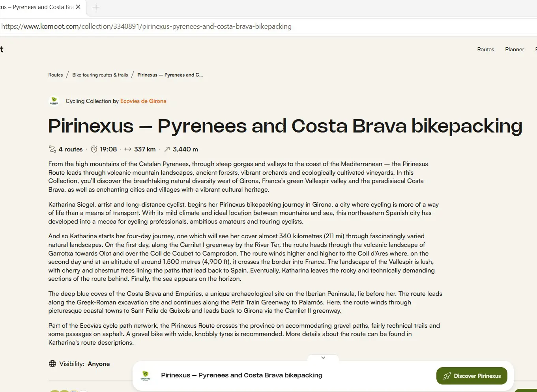The height and width of the screenshot is (392, 537).
Task: Click the browser address bar URL
Action: (146, 26)
